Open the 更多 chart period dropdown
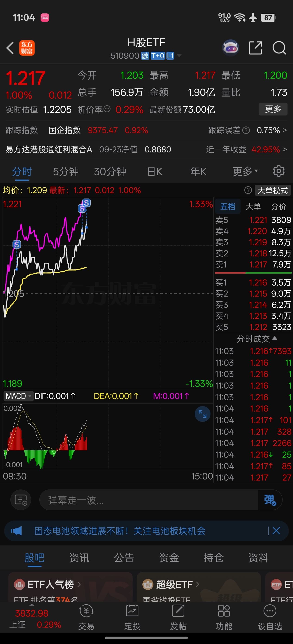The image size is (293, 644). click(x=245, y=171)
